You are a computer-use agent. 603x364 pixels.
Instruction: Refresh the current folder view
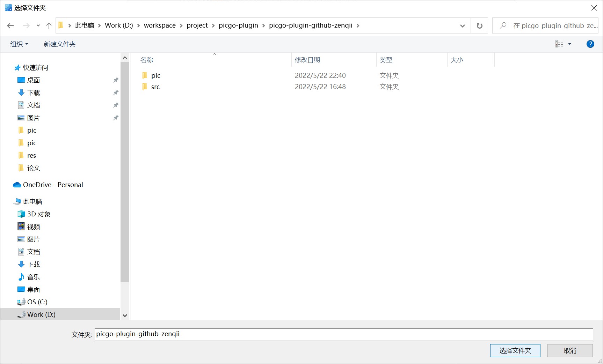pyautogui.click(x=479, y=25)
